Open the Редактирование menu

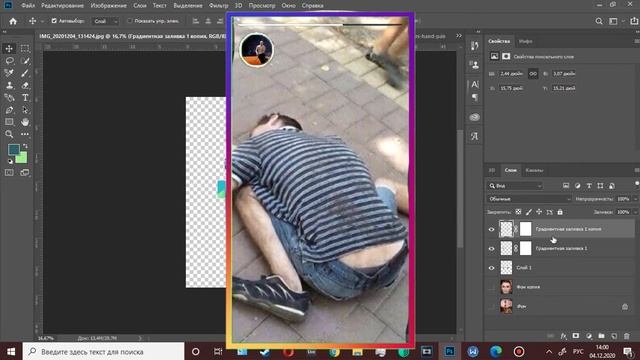tap(62, 6)
